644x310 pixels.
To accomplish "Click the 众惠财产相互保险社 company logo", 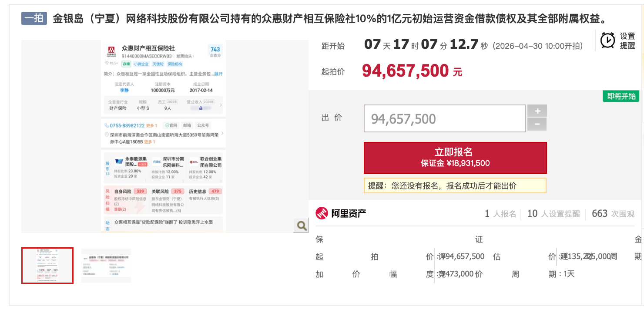I will (x=112, y=51).
